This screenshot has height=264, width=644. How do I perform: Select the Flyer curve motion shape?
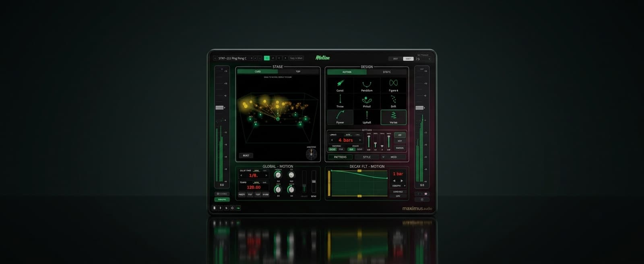340,117
